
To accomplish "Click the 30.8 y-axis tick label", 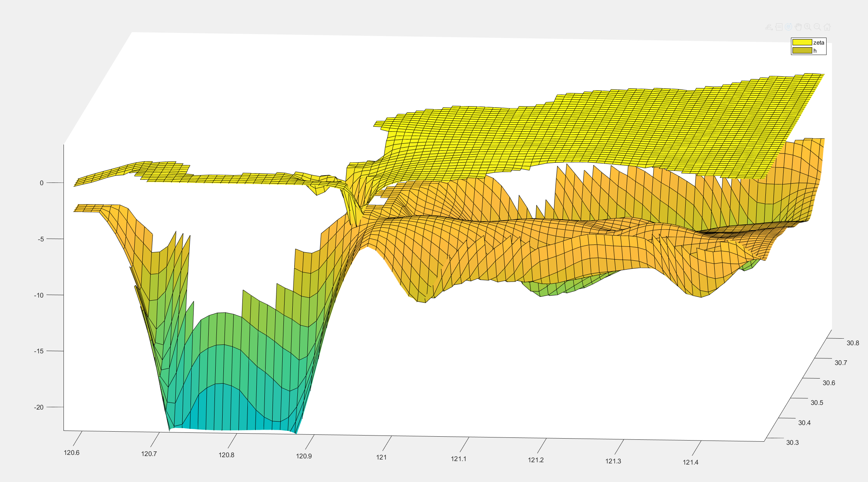I will (x=853, y=343).
